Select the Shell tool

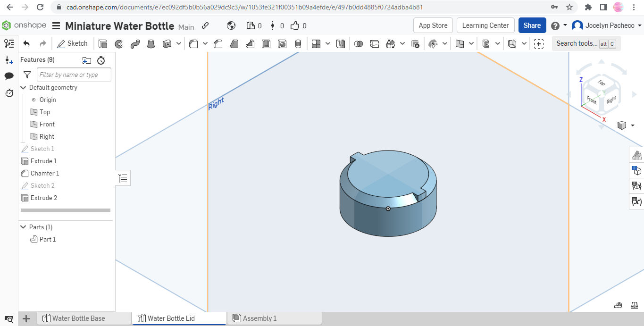tap(266, 44)
